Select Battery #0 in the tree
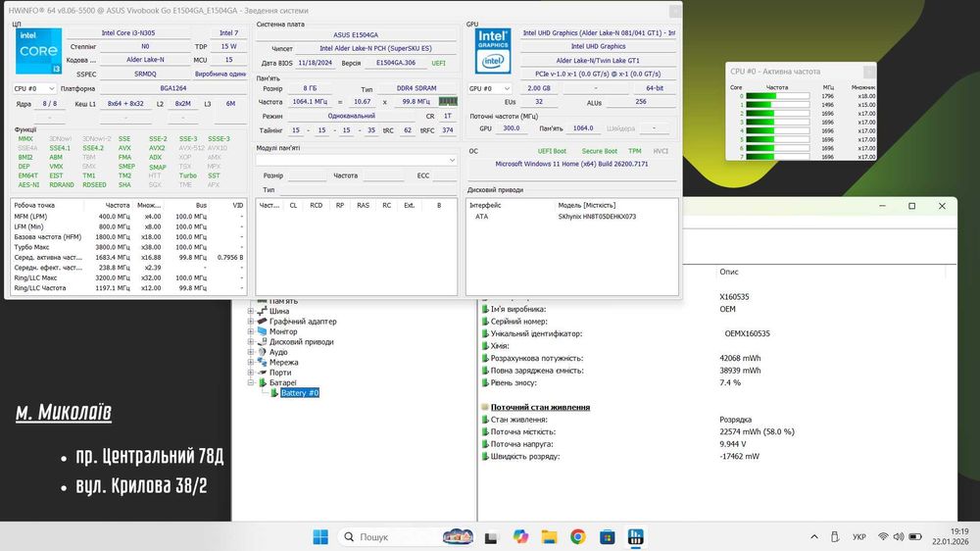 tap(299, 393)
